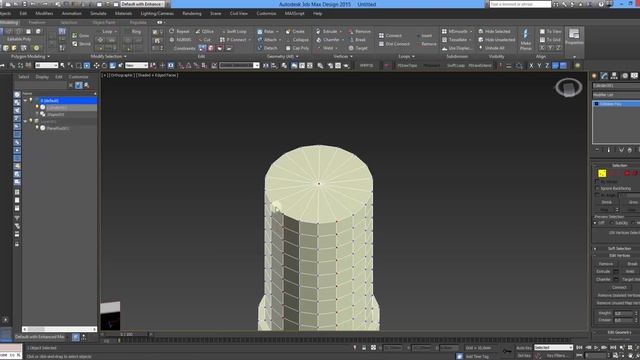
Task: Open the Animation menu
Action: coord(71,13)
